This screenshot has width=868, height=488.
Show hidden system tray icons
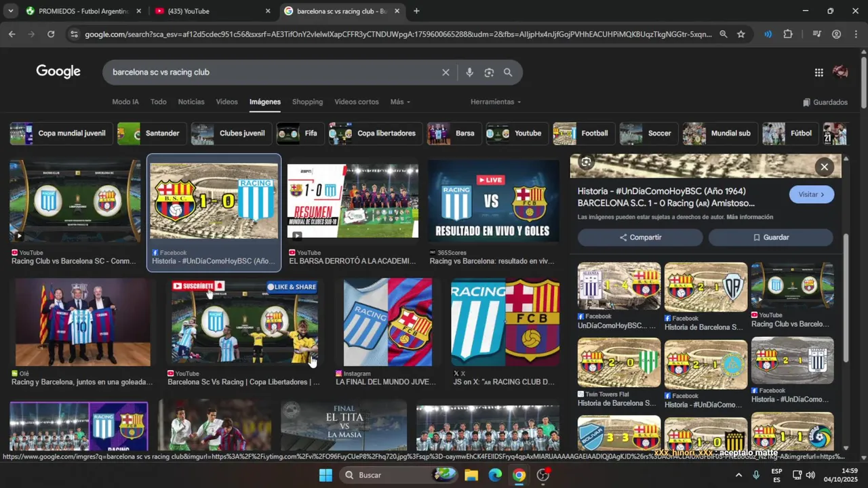click(x=738, y=475)
